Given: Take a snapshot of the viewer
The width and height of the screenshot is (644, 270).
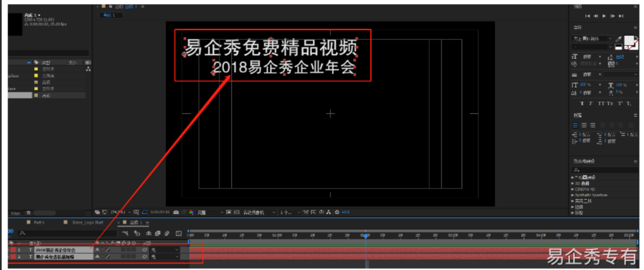Looking at the screenshot, I should [x=176, y=212].
